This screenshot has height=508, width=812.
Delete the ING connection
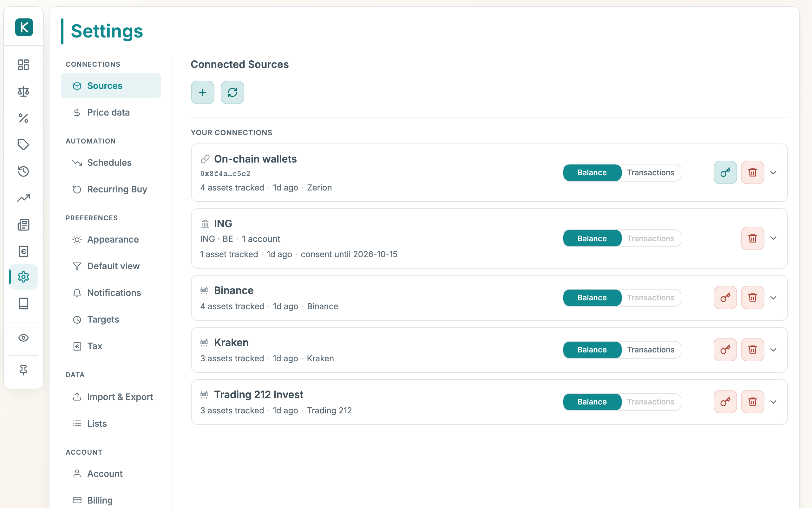[x=753, y=238]
